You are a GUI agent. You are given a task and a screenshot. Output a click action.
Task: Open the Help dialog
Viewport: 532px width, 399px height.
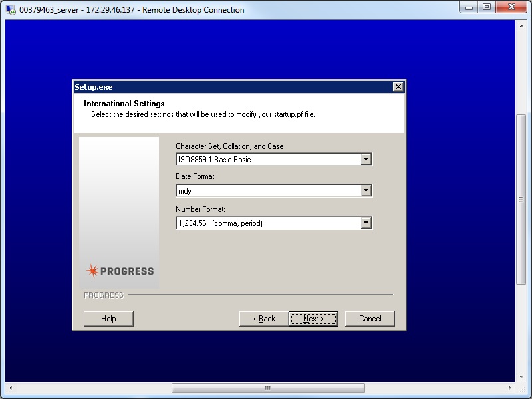click(x=108, y=319)
